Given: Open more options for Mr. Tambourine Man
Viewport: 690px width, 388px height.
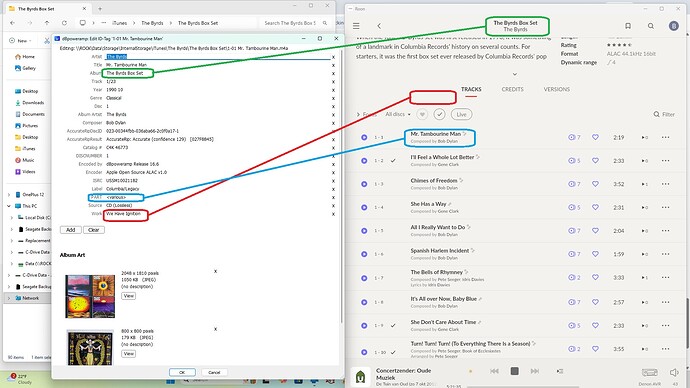Looking at the screenshot, I should 665,137.
